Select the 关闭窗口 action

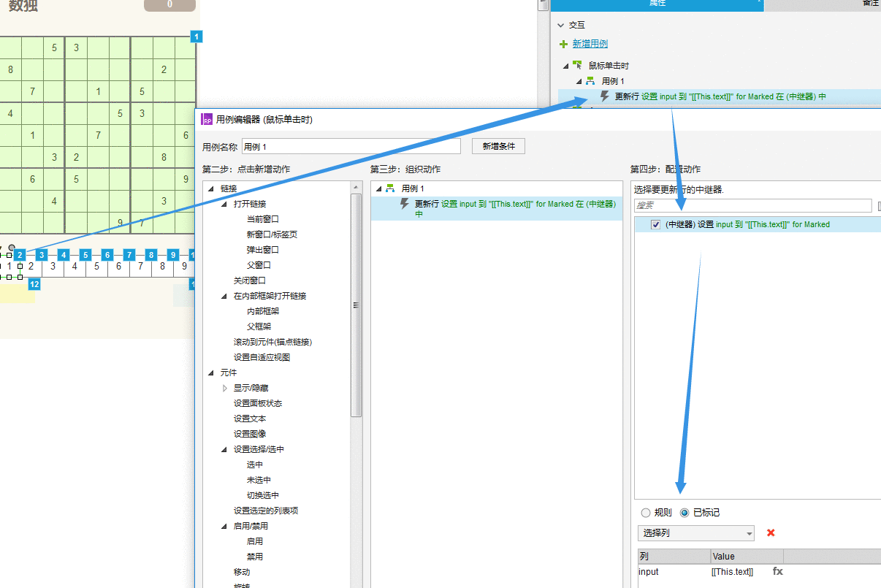tap(250, 280)
